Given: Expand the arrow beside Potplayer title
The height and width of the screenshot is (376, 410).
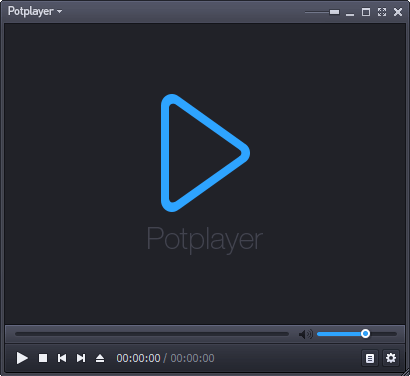Looking at the screenshot, I should click(x=59, y=11).
